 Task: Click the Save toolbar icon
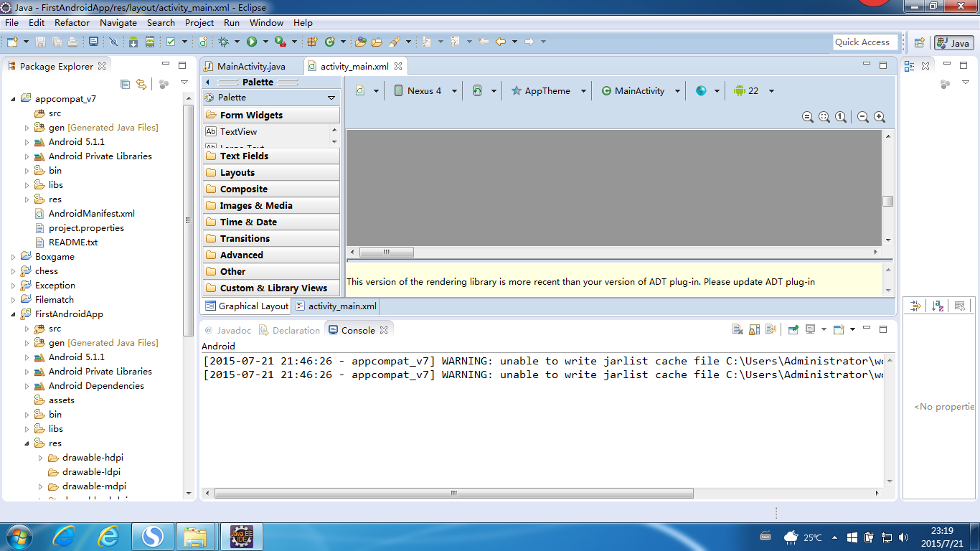pos(41,42)
